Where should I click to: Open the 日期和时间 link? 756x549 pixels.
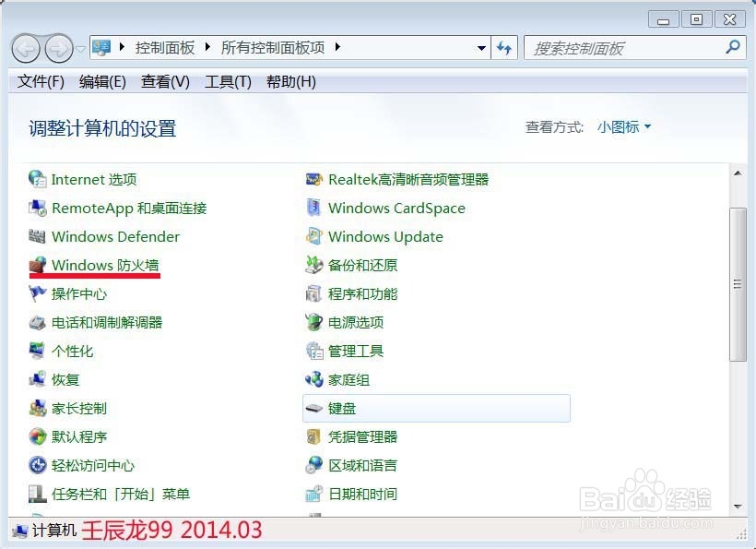point(362,494)
